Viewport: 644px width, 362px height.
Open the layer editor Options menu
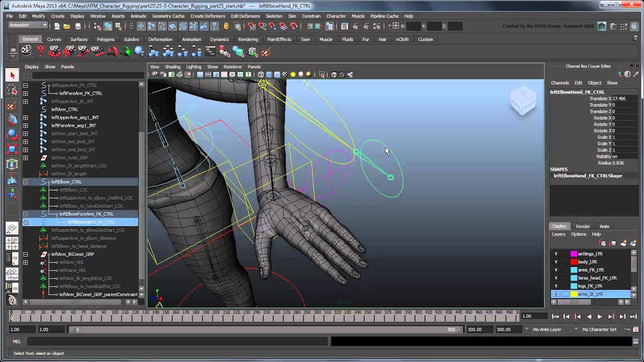point(579,234)
